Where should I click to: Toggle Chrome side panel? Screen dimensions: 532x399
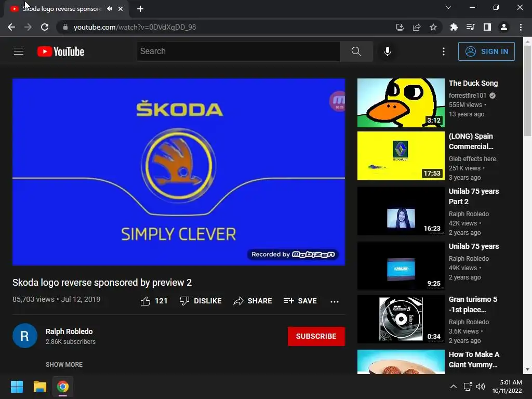click(487, 27)
